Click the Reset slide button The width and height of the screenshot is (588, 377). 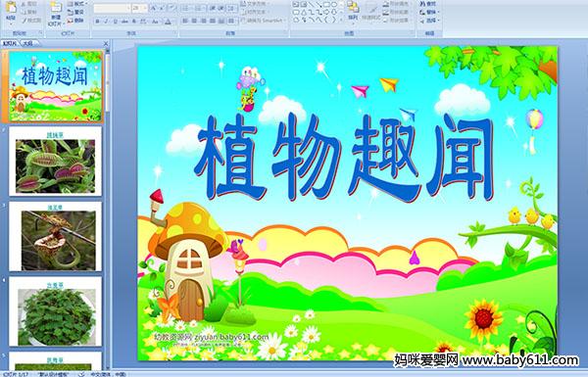tap(75, 12)
